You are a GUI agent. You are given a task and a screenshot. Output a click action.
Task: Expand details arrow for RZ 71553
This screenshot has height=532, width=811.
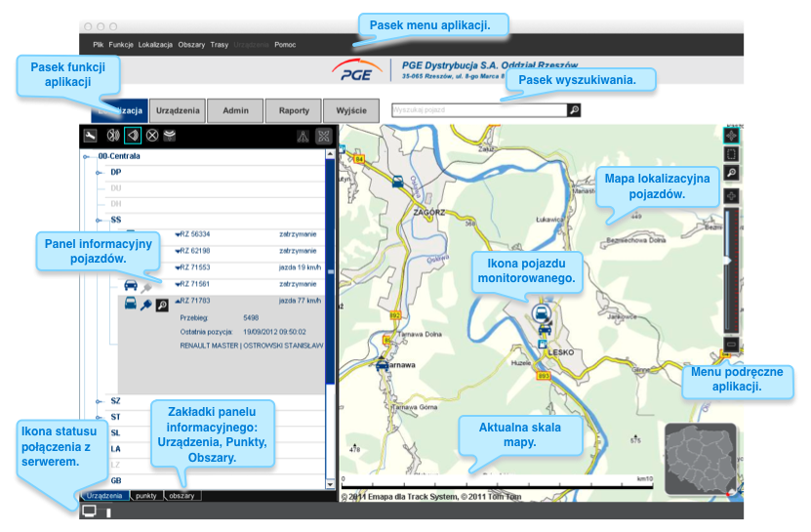[x=178, y=268]
